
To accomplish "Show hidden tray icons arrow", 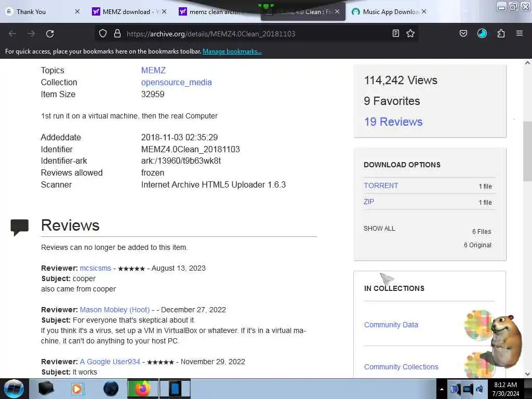I will coord(442,389).
